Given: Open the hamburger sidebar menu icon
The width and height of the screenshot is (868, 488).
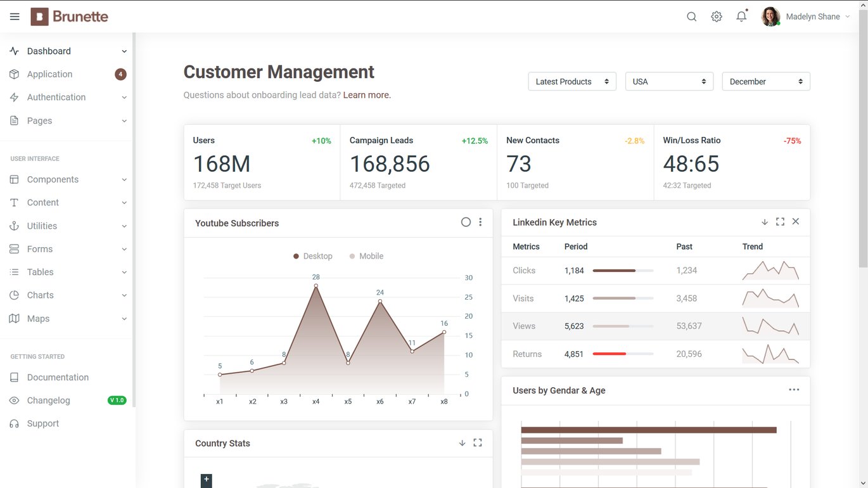Looking at the screenshot, I should (15, 16).
